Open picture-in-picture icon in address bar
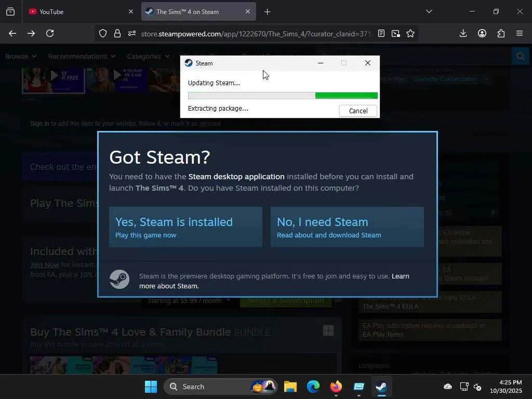This screenshot has width=532, height=399. tap(395, 33)
